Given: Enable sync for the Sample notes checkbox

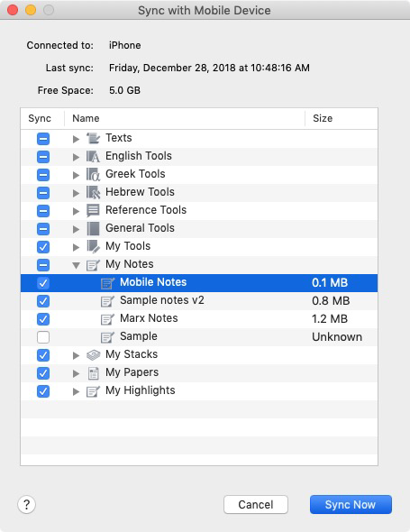Looking at the screenshot, I should pos(43,337).
